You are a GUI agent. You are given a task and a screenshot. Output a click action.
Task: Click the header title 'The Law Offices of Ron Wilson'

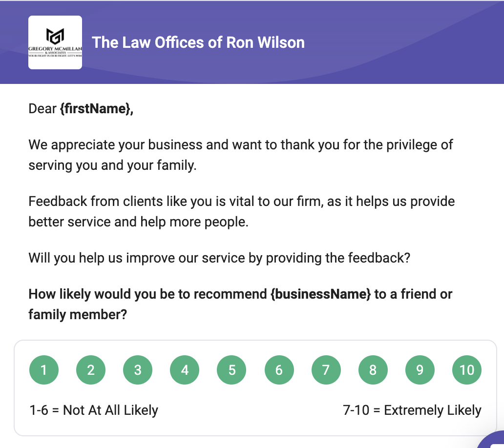coord(198,42)
